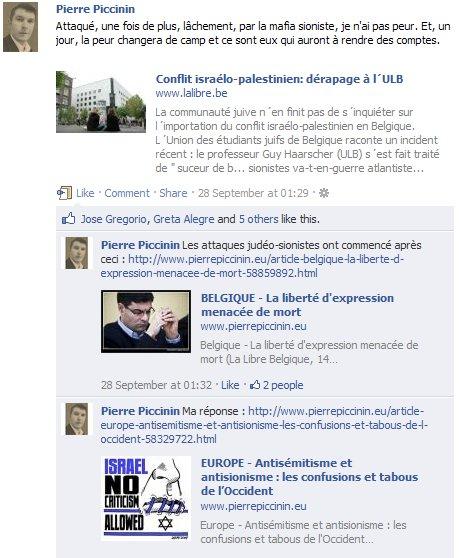Like the main post

tap(85, 193)
